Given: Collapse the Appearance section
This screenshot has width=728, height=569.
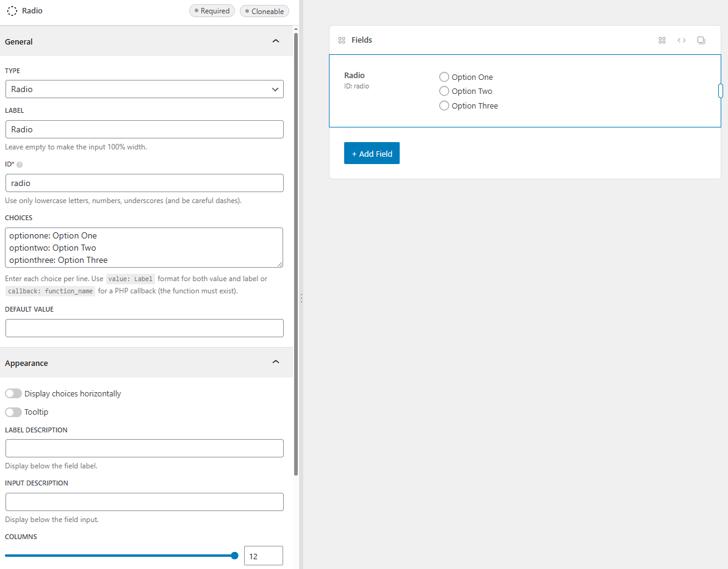Looking at the screenshot, I should click(276, 362).
